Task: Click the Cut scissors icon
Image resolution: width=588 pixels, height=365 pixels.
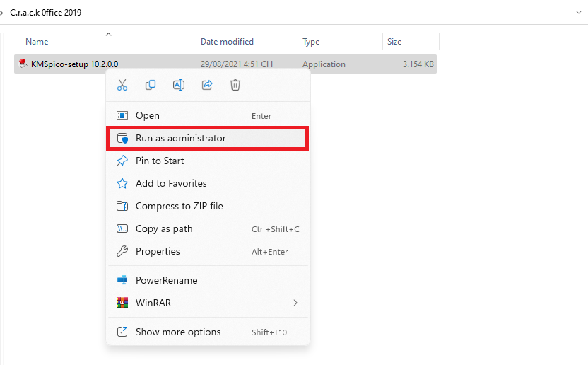Action: pos(122,85)
